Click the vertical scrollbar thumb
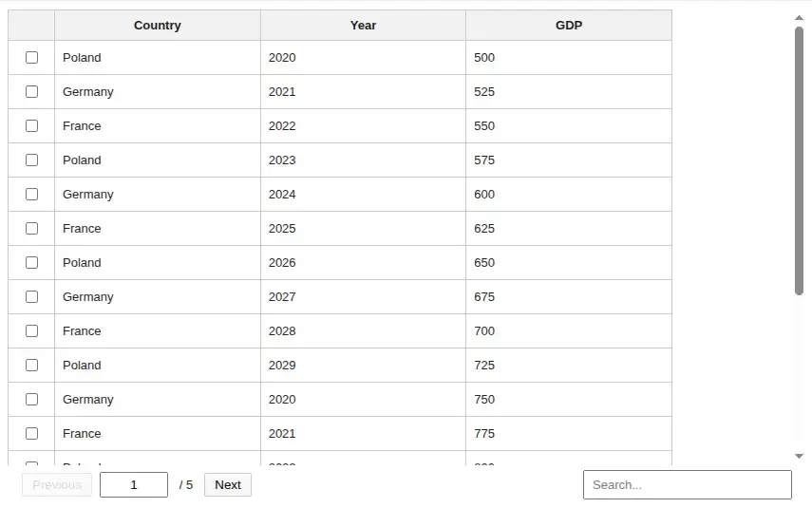 799,161
